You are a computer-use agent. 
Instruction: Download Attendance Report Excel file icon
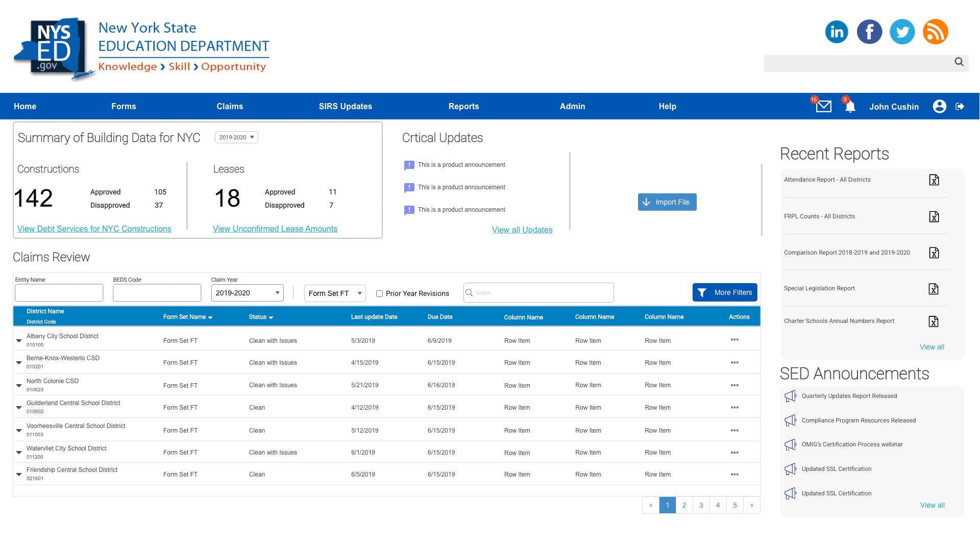tap(934, 180)
